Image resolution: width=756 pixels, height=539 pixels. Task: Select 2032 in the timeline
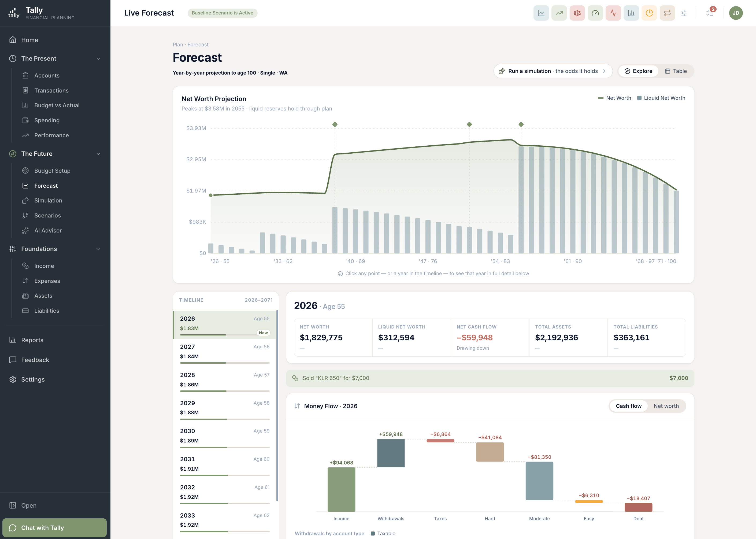(x=225, y=493)
